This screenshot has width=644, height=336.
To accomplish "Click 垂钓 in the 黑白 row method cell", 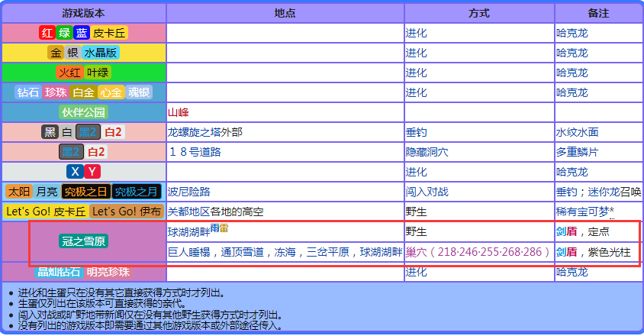I will (x=417, y=132).
